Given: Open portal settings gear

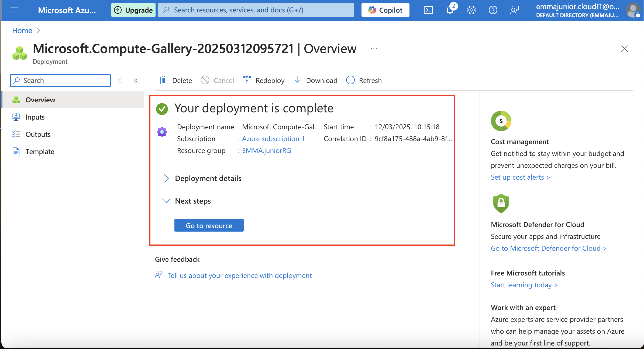Looking at the screenshot, I should [471, 10].
